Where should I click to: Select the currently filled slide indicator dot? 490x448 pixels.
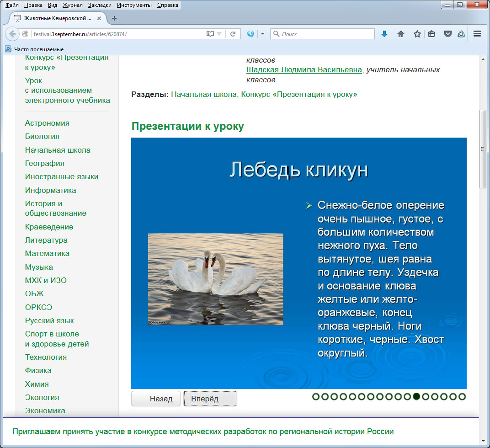[416, 397]
